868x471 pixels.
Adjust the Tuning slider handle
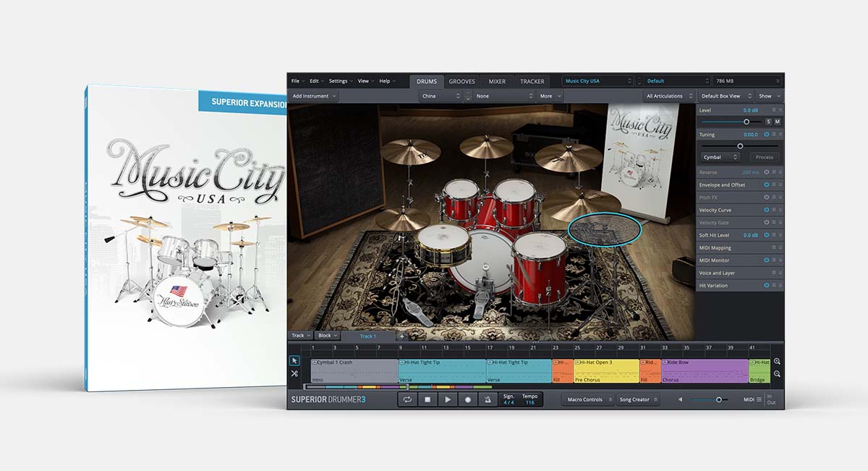click(740, 145)
